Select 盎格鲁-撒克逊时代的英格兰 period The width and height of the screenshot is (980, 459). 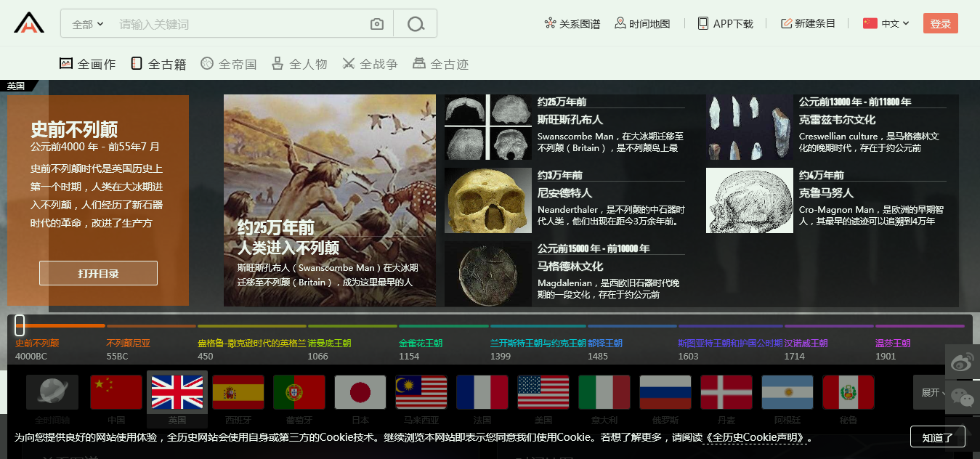tap(251, 343)
